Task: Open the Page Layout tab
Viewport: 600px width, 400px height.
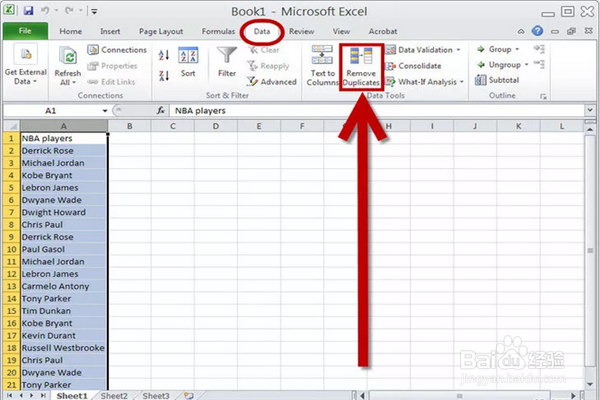Action: [x=161, y=31]
